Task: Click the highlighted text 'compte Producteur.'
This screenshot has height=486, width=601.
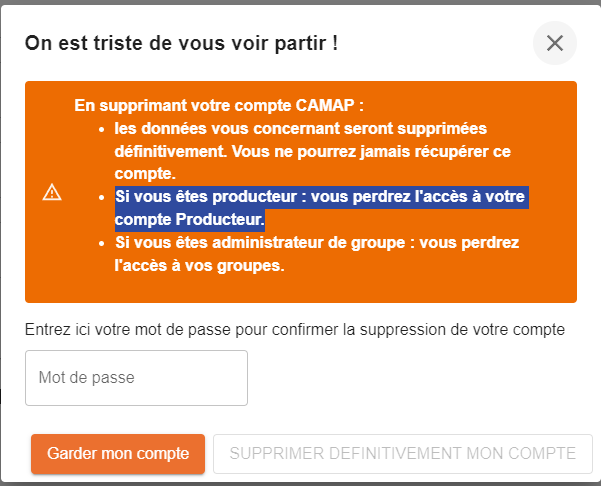Action: pyautogui.click(x=190, y=219)
